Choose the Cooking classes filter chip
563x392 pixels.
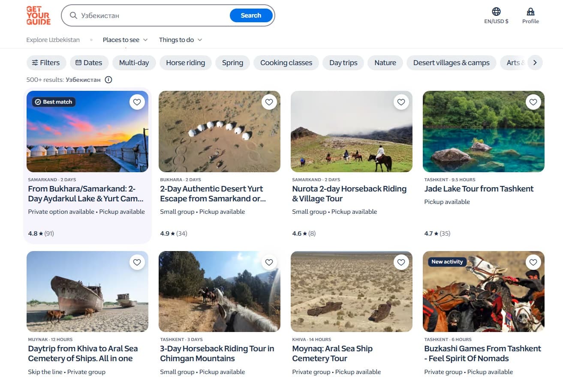(286, 63)
